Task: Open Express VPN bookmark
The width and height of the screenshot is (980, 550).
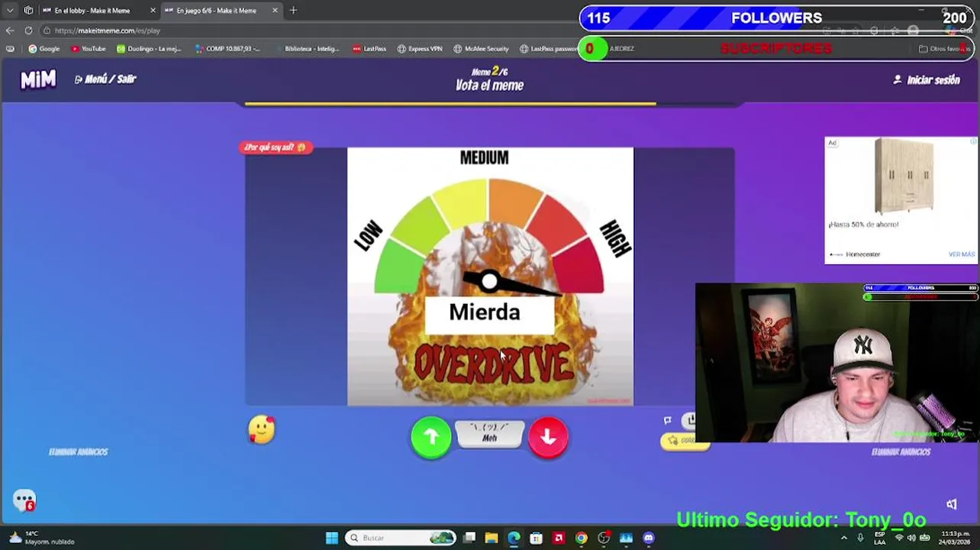Action: point(420,49)
